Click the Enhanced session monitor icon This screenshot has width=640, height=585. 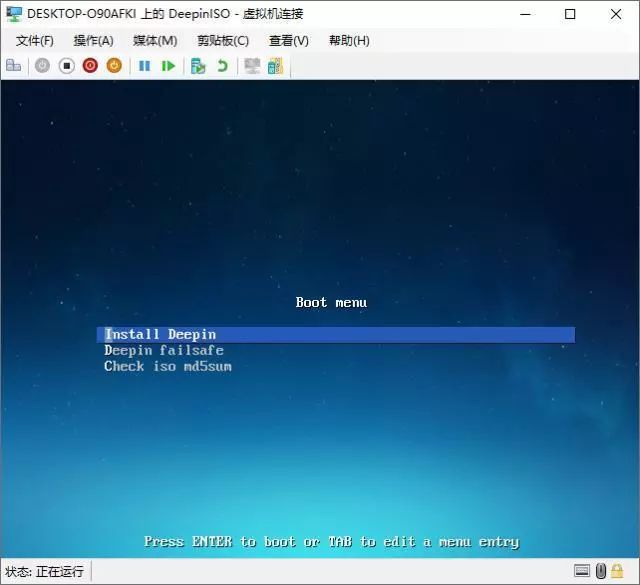coord(252,66)
